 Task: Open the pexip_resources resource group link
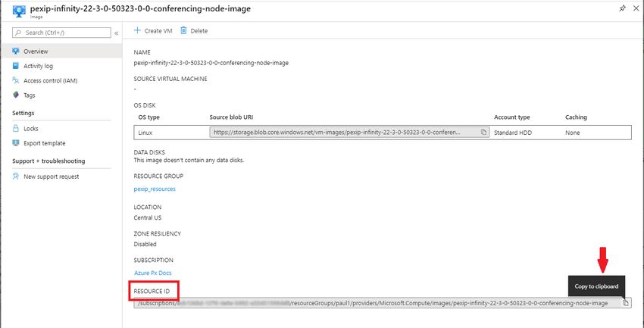tap(155, 189)
